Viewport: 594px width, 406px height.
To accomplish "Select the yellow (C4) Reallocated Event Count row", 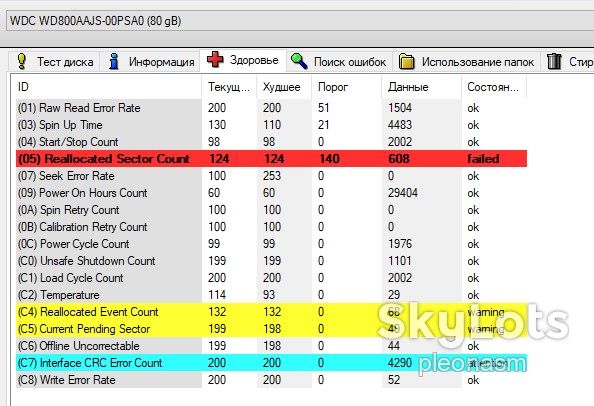I will coord(271,312).
